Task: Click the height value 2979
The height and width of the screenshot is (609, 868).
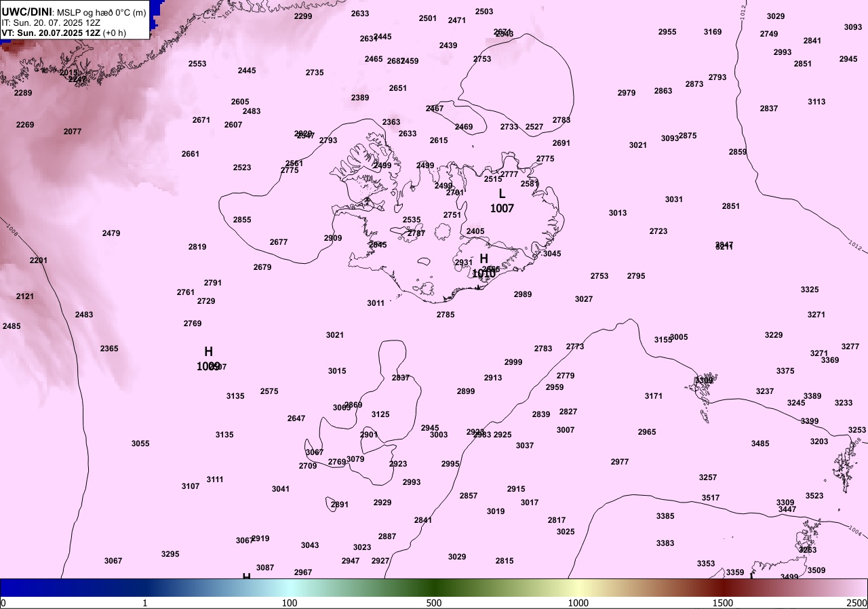Action: tap(627, 93)
